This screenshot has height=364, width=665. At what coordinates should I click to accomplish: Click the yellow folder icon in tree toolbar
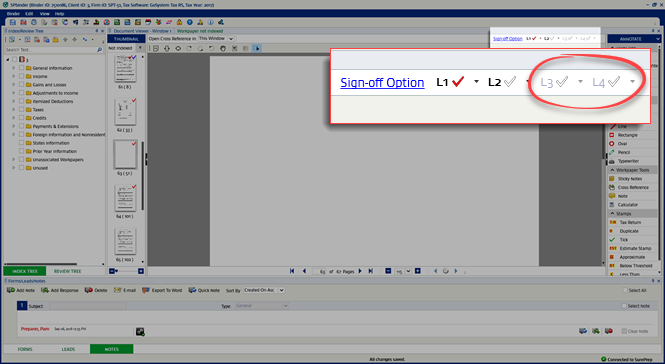point(56,39)
